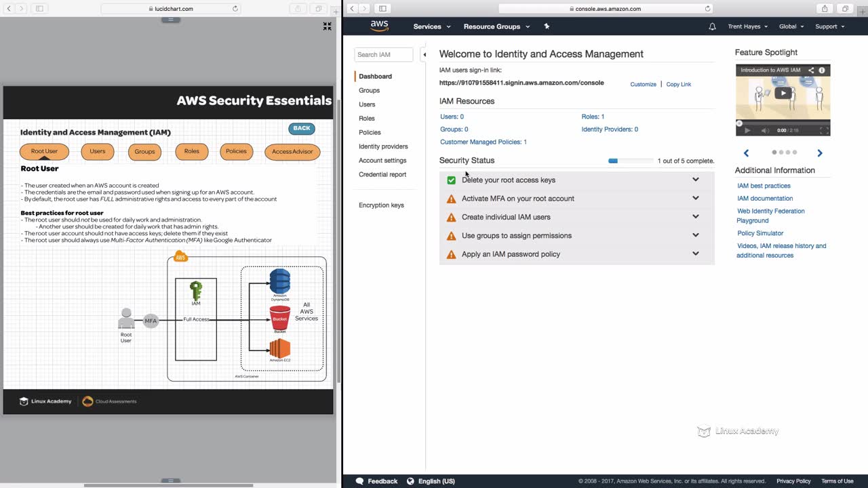Screen dimensions: 868x488
Task: Open Encryption keys in the IAM sidebar
Action: [381, 205]
